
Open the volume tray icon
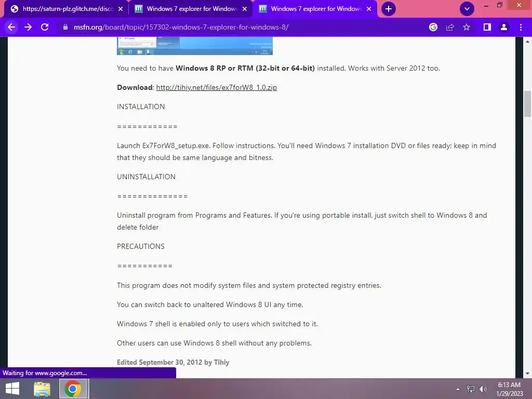(x=483, y=389)
